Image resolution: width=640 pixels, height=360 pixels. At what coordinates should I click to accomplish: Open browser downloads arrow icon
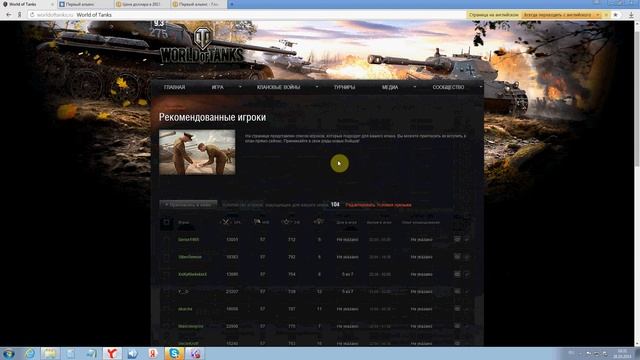tap(631, 15)
